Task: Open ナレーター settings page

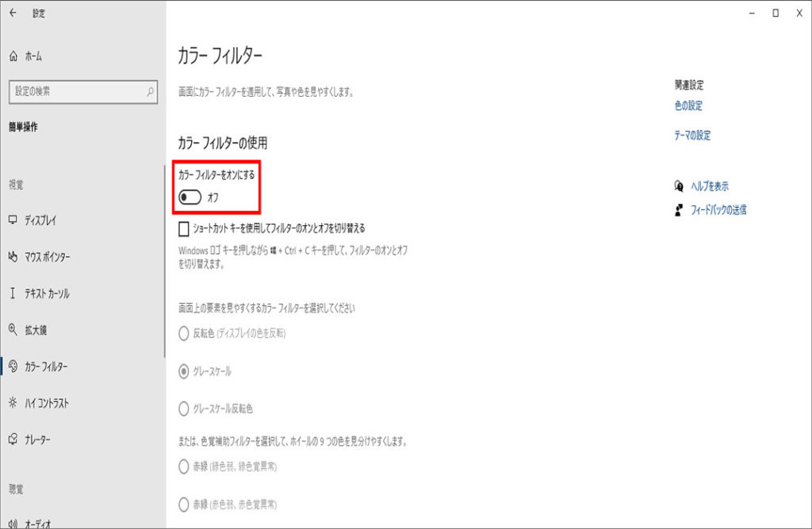Action: pos(36,439)
